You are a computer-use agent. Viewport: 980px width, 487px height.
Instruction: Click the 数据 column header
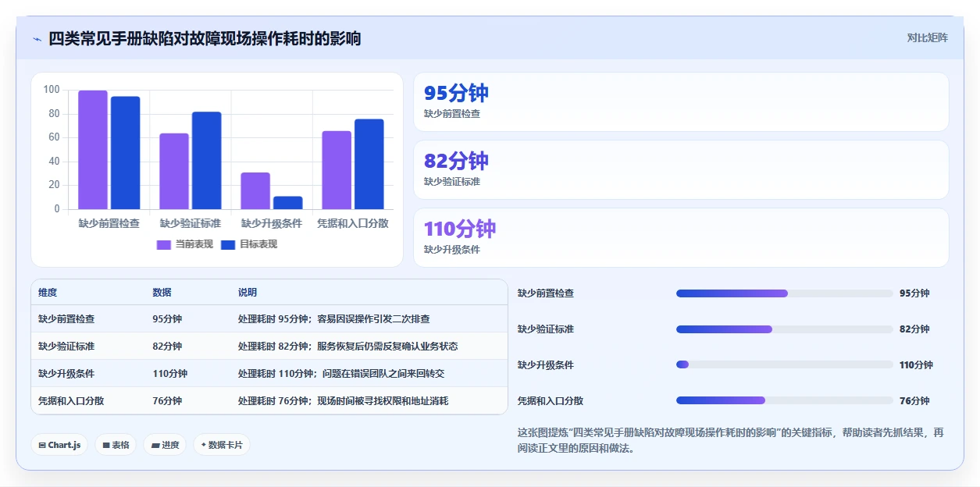click(x=162, y=293)
